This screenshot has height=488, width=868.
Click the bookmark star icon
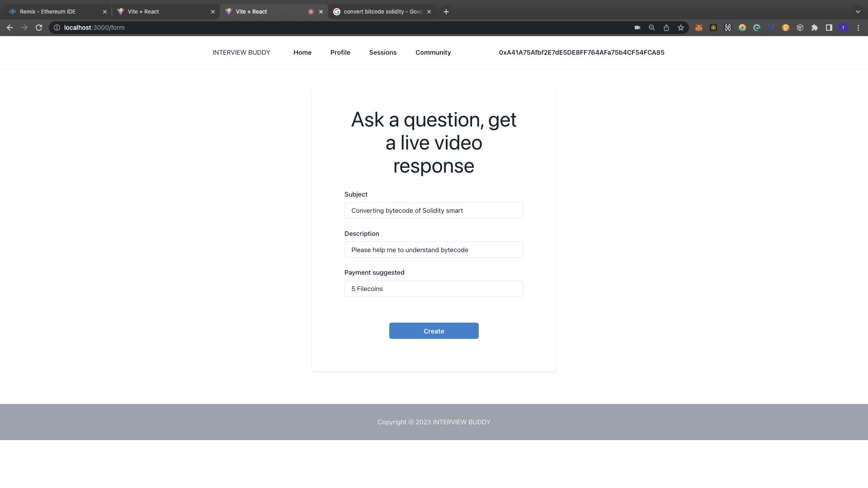click(x=681, y=28)
